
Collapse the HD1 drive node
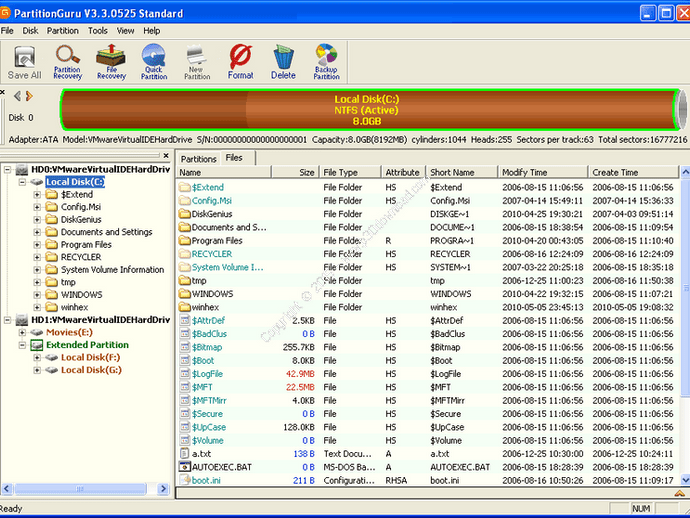[x=7, y=320]
